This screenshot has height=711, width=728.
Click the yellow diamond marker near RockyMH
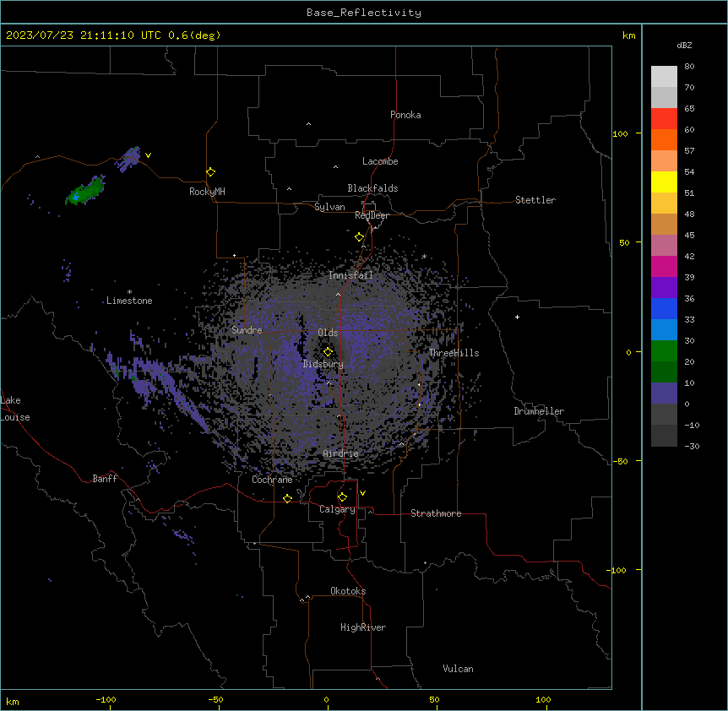tap(211, 172)
